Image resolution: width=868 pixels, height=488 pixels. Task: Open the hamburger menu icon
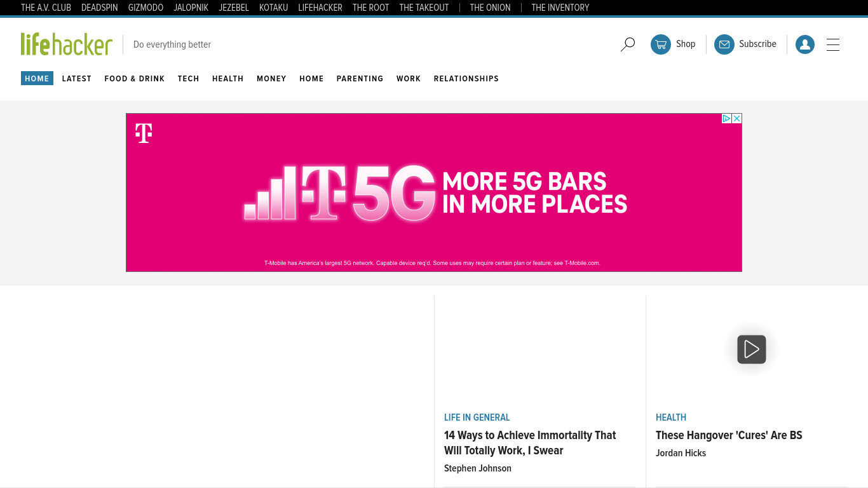(x=833, y=44)
